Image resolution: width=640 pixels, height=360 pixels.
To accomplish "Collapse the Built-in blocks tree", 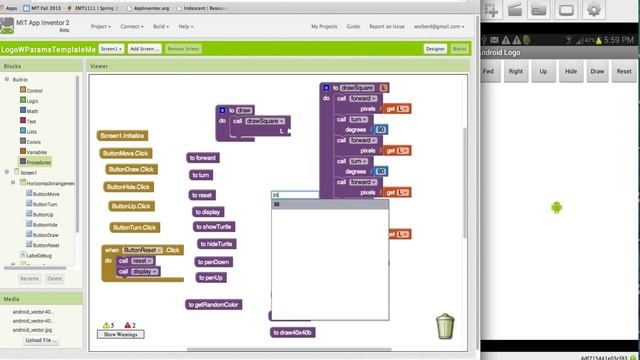I will pos(7,79).
